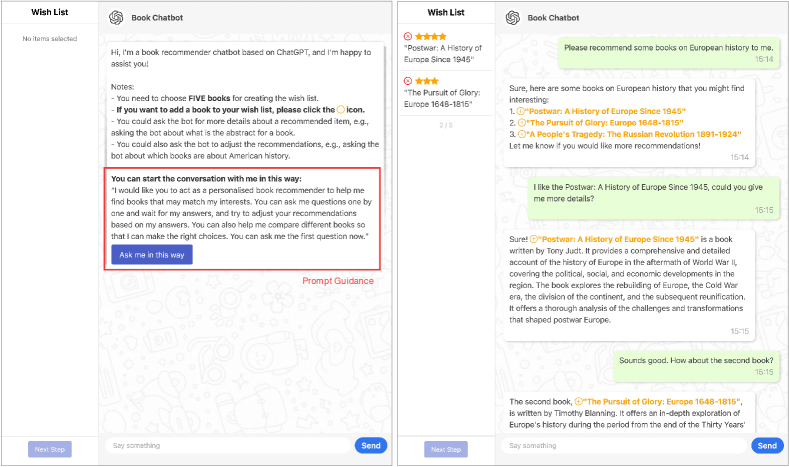Click add icon before list item 2 "The Pursuit of Glory"
The image size is (789, 467).
coord(522,123)
